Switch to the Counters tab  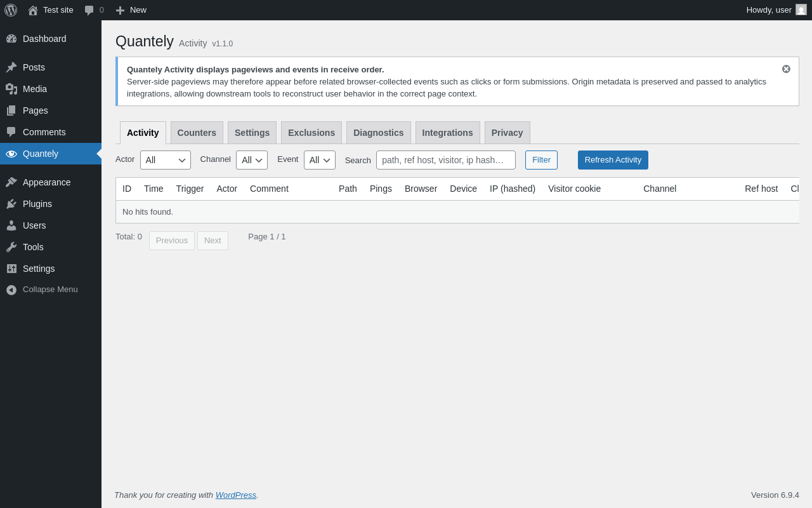[x=197, y=133]
